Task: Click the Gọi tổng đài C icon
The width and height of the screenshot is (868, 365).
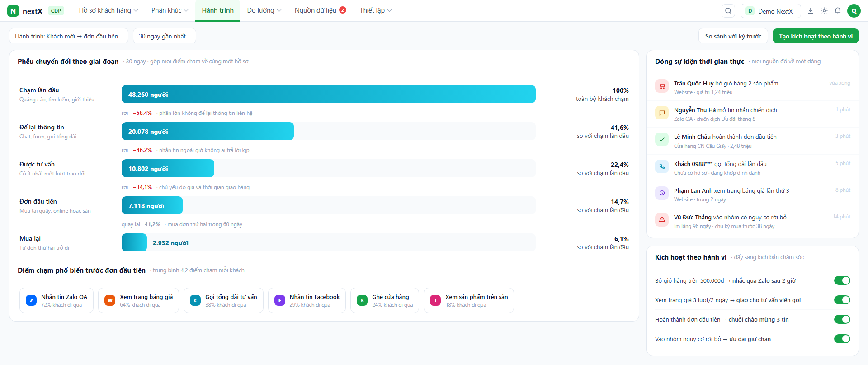Action: click(x=195, y=300)
